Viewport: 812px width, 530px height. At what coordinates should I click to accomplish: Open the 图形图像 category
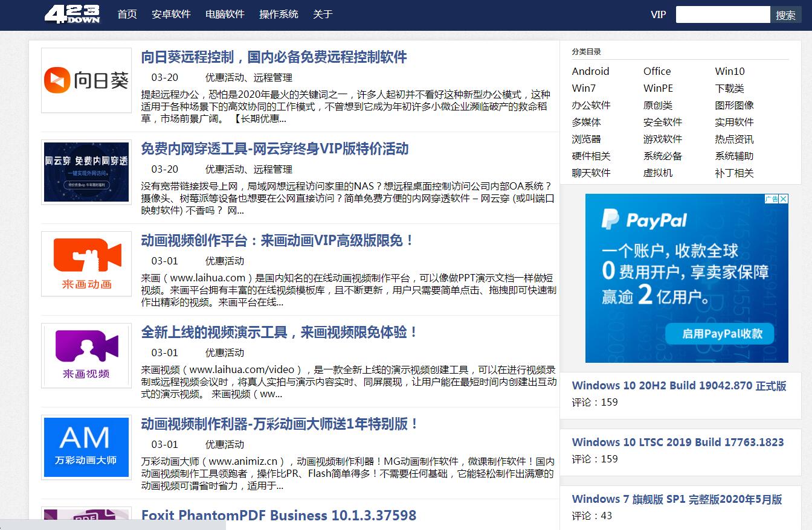(x=734, y=105)
